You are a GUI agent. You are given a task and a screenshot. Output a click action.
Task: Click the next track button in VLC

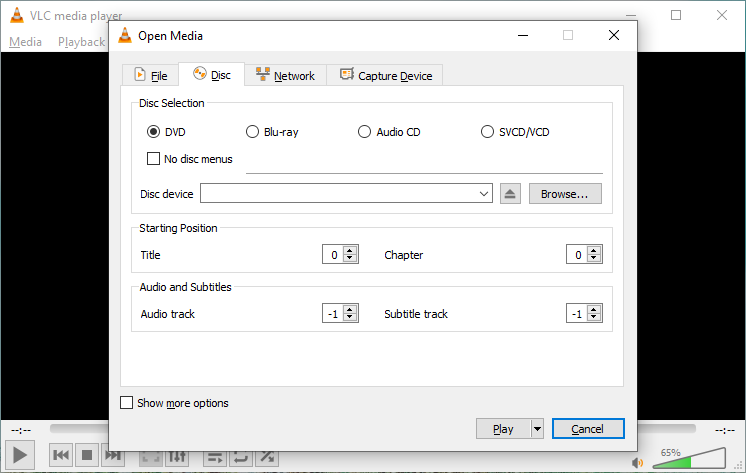(113, 456)
